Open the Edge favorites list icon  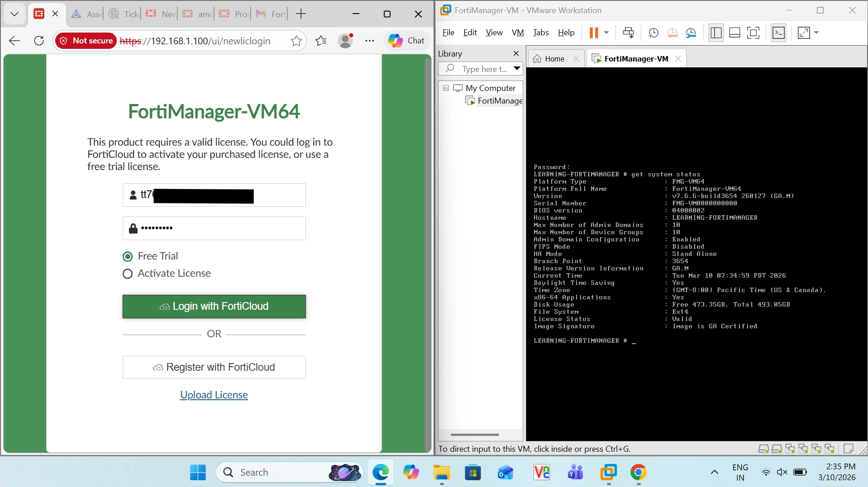coord(321,41)
